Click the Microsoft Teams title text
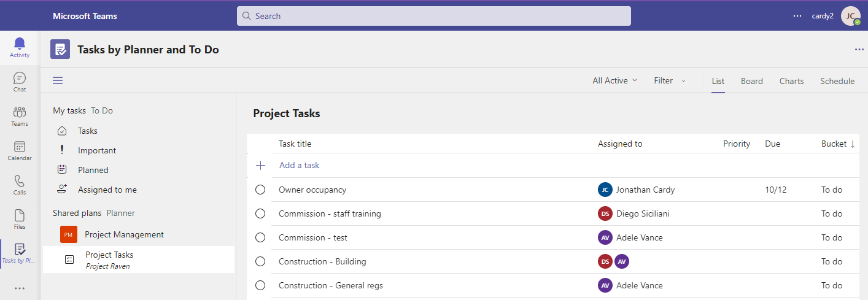Screen dimensions: 868x300 [85, 16]
